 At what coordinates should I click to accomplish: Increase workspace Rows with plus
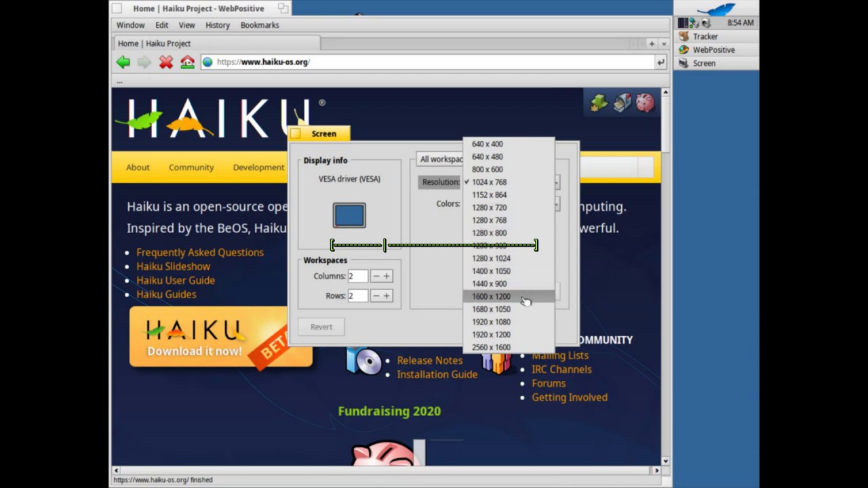(x=387, y=296)
